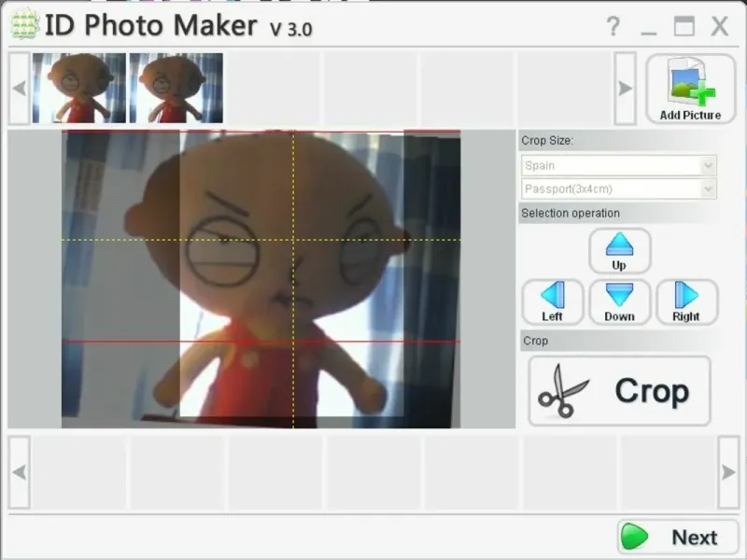The image size is (747, 560).
Task: Move the bottom strip right
Action: (728, 472)
